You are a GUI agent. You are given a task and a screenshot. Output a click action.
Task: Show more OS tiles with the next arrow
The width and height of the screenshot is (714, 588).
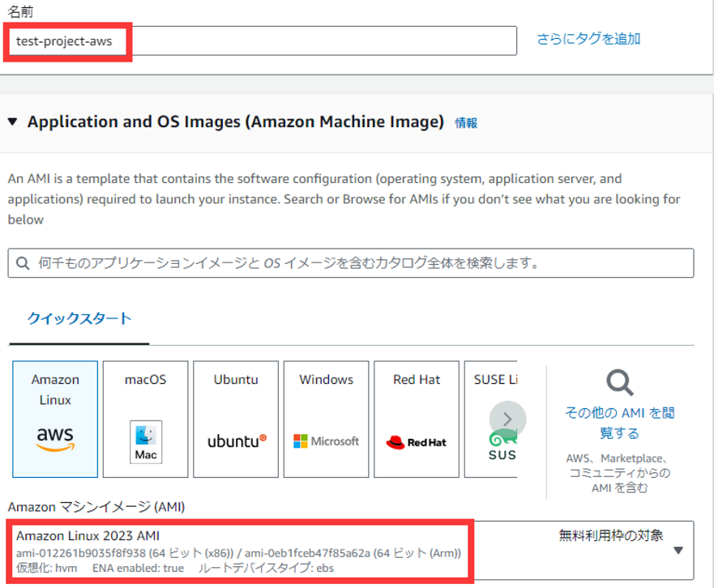(x=507, y=420)
